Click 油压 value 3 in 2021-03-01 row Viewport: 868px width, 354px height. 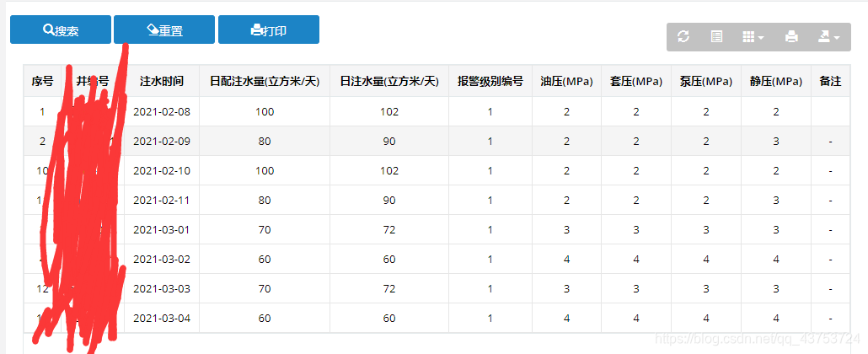coord(566,229)
